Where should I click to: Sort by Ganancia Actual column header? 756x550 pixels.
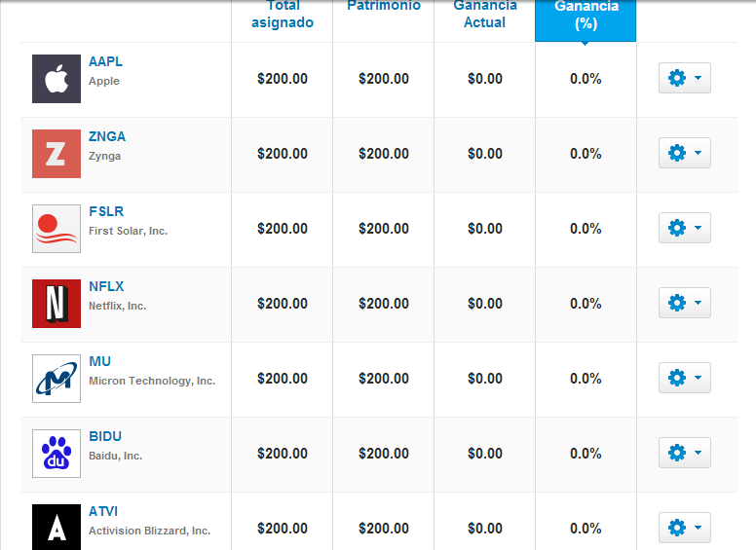(x=485, y=15)
